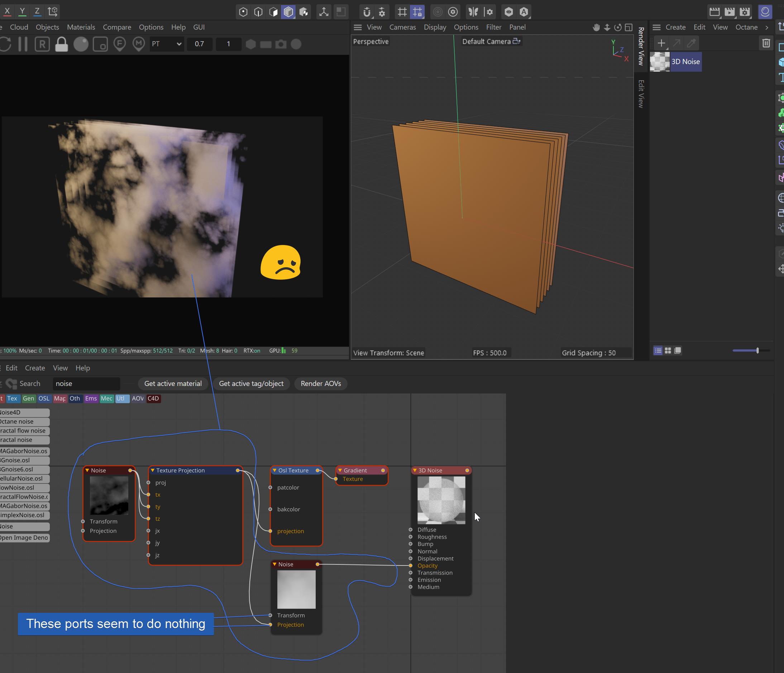Image resolution: width=784 pixels, height=673 pixels.
Task: Click the clay mode sphere icon
Action: [81, 44]
